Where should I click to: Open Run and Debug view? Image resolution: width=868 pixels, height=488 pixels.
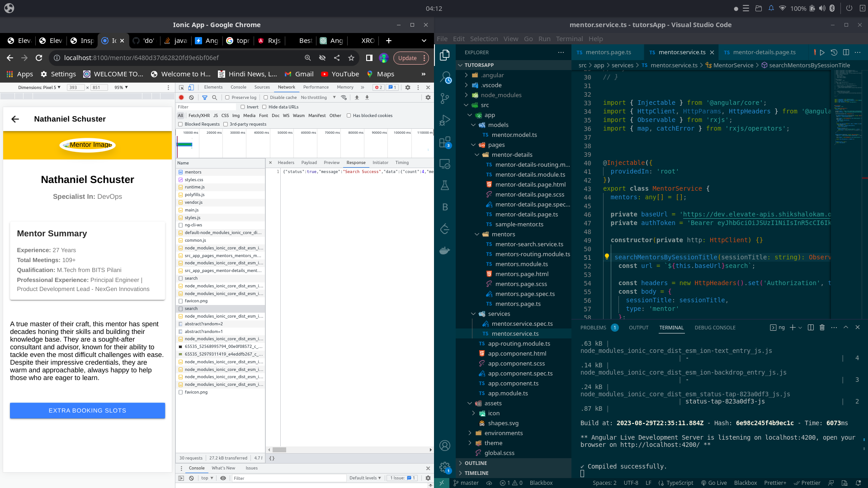tap(445, 120)
